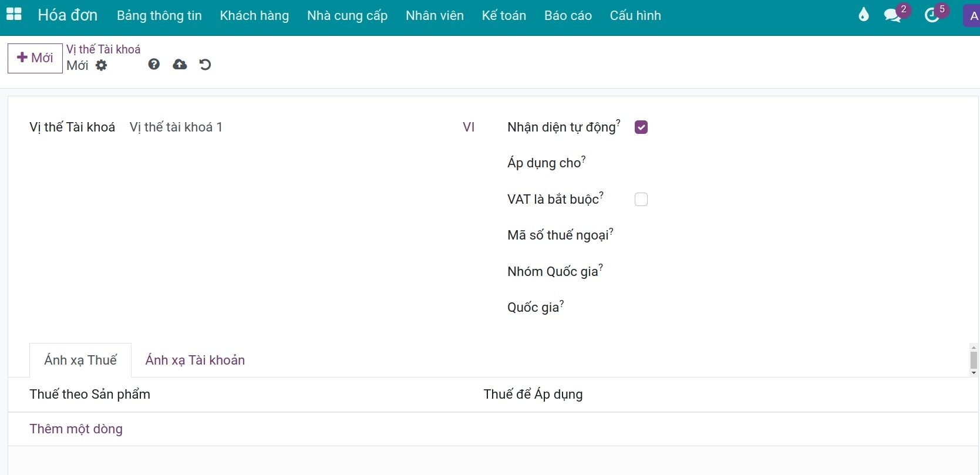Discard changes with the undo icon

pyautogui.click(x=205, y=65)
